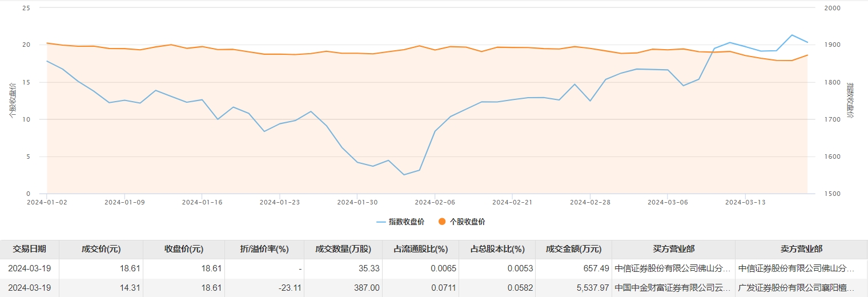The width and height of the screenshot is (868, 297).
Task: Click the 2024-01-09 x-axis date label
Action: pyautogui.click(x=124, y=202)
